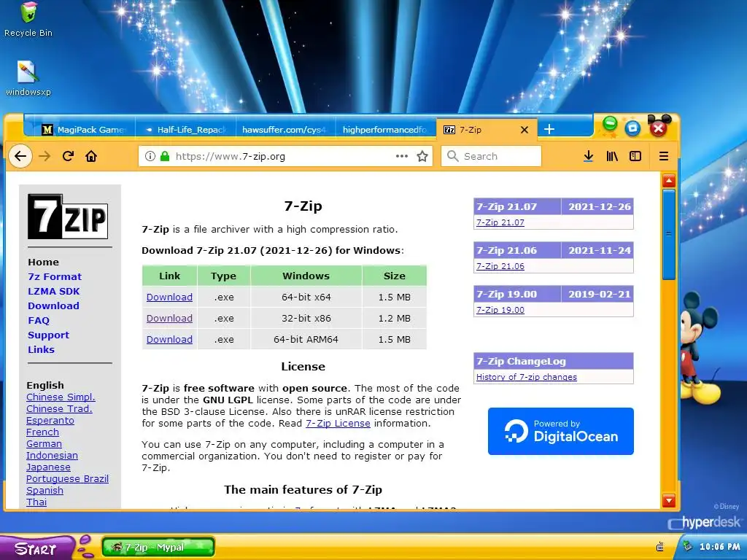Switch to the Half-Life_Repack tab
The image size is (747, 560).
point(186,130)
